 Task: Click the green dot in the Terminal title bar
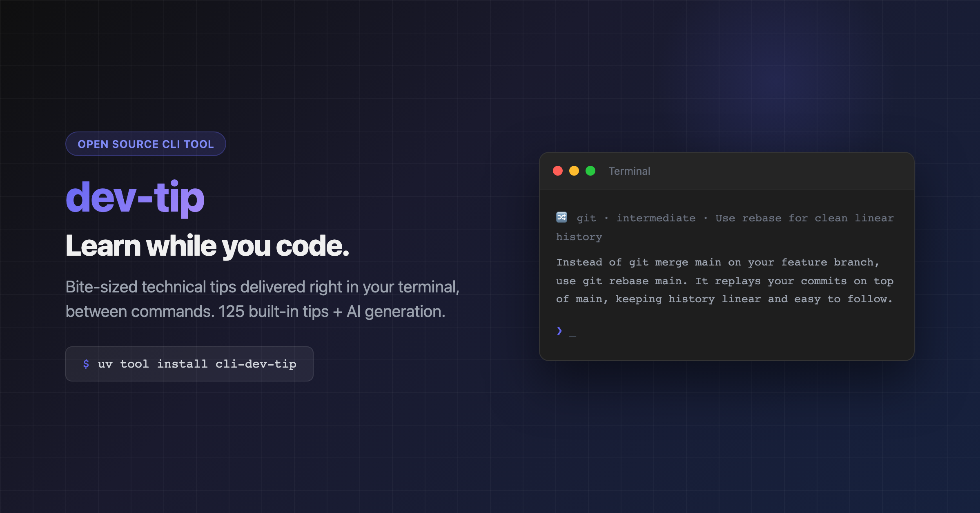590,171
